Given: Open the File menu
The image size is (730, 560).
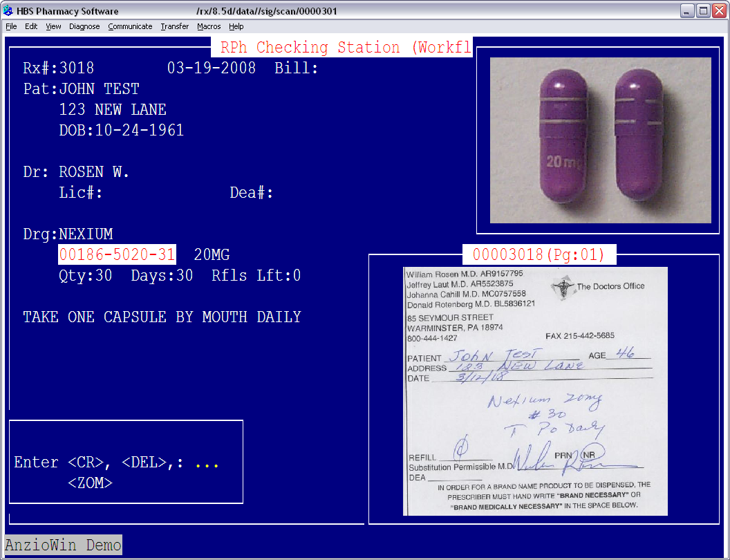Looking at the screenshot, I should pos(11,26).
